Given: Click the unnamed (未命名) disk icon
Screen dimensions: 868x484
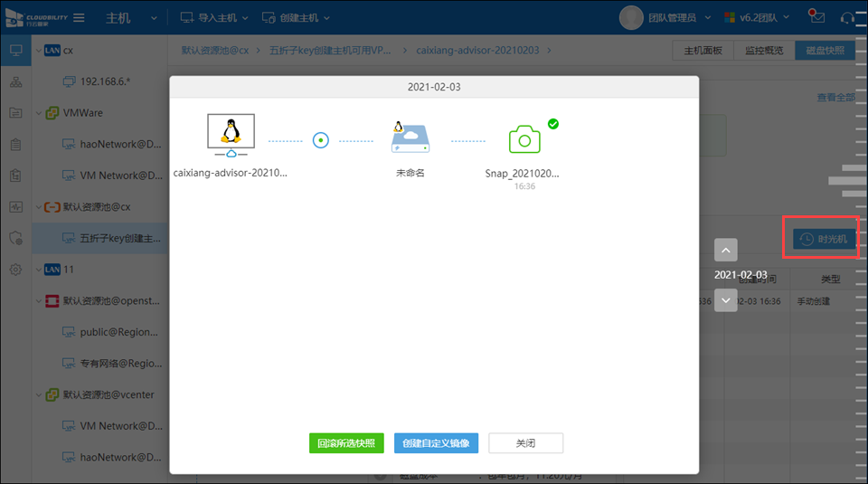Looking at the screenshot, I should [x=410, y=138].
